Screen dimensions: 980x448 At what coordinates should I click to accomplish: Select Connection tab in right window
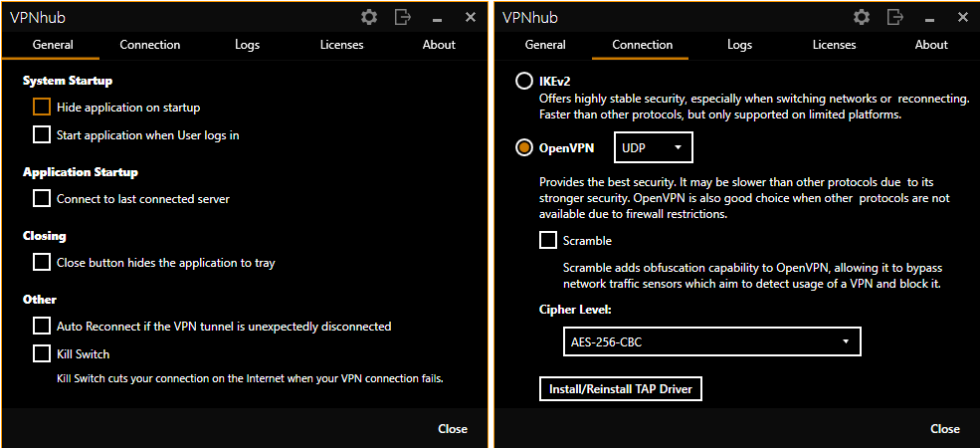point(643,45)
